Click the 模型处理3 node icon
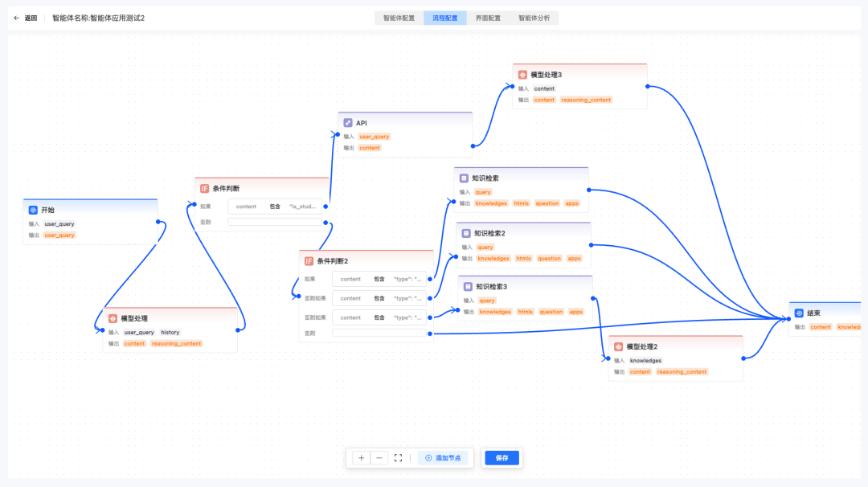868x487 pixels. click(522, 75)
